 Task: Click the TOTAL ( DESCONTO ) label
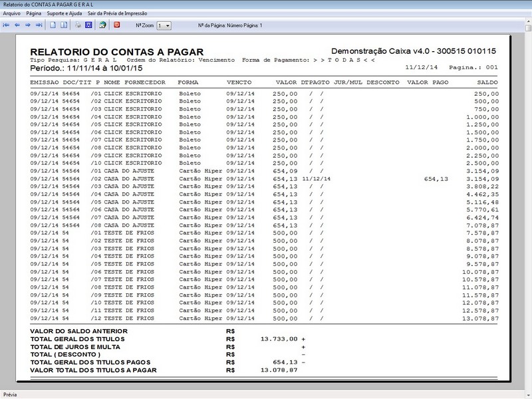point(65,354)
